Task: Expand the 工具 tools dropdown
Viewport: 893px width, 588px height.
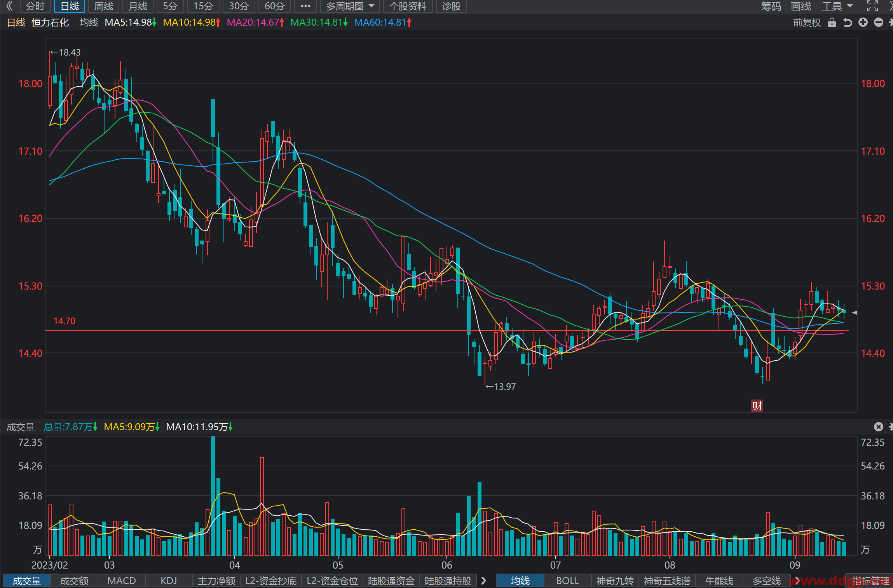Action: pos(837,6)
